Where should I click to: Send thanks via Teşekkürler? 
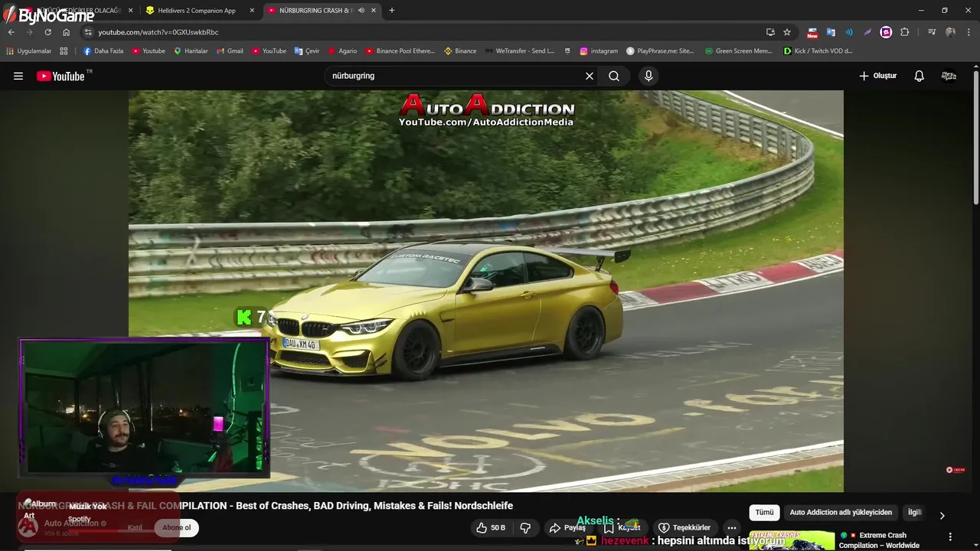pos(684,527)
